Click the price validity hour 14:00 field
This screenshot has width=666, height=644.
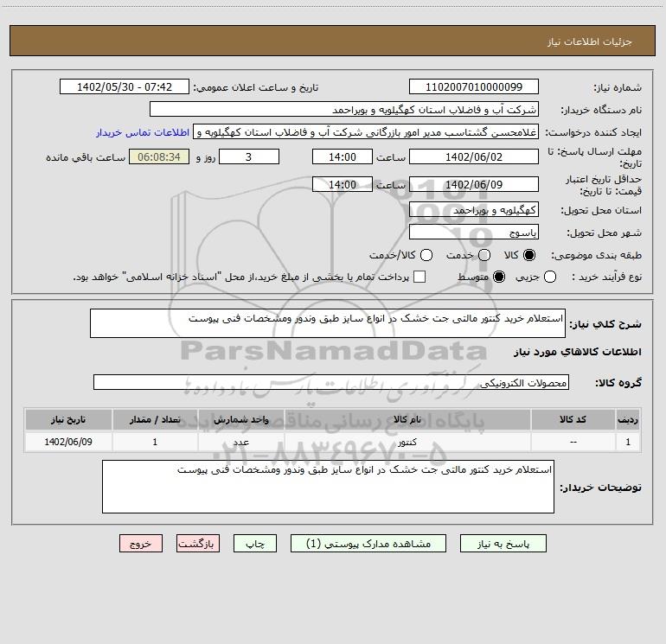pos(343,184)
